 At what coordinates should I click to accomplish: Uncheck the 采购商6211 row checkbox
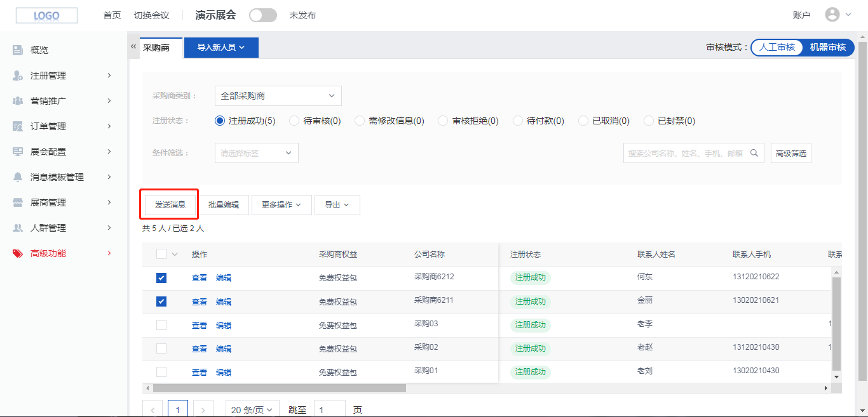(161, 301)
